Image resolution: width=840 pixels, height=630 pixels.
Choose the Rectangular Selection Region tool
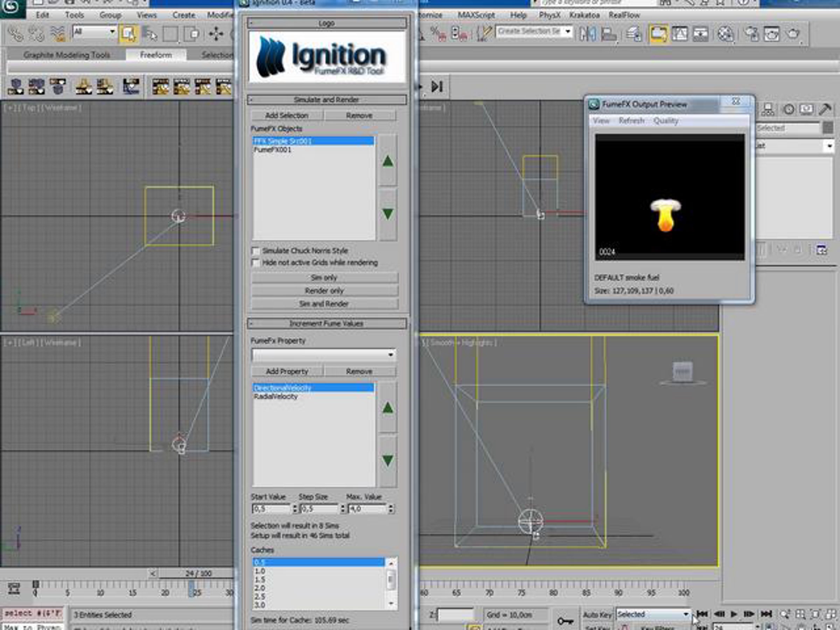(171, 34)
